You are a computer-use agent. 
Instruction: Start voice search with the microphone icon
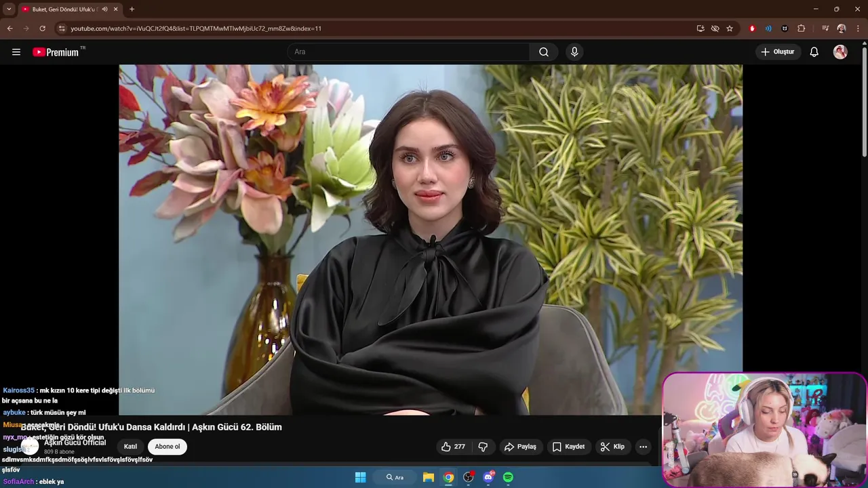(x=574, y=52)
